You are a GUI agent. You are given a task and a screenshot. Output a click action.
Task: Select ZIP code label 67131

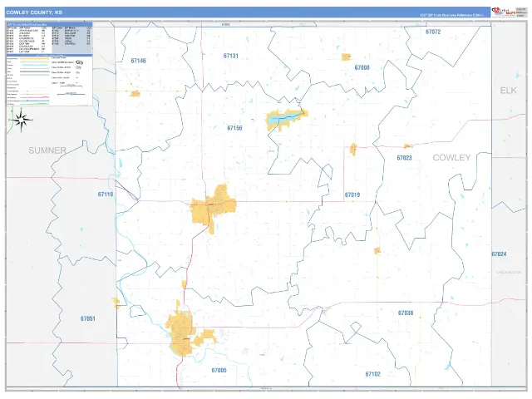click(231, 56)
